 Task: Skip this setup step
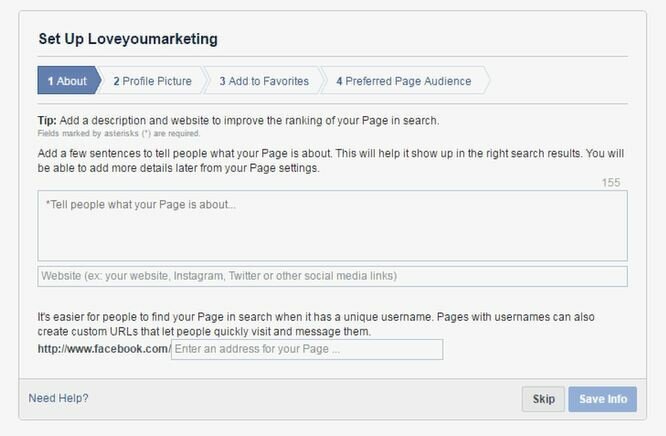(x=543, y=399)
